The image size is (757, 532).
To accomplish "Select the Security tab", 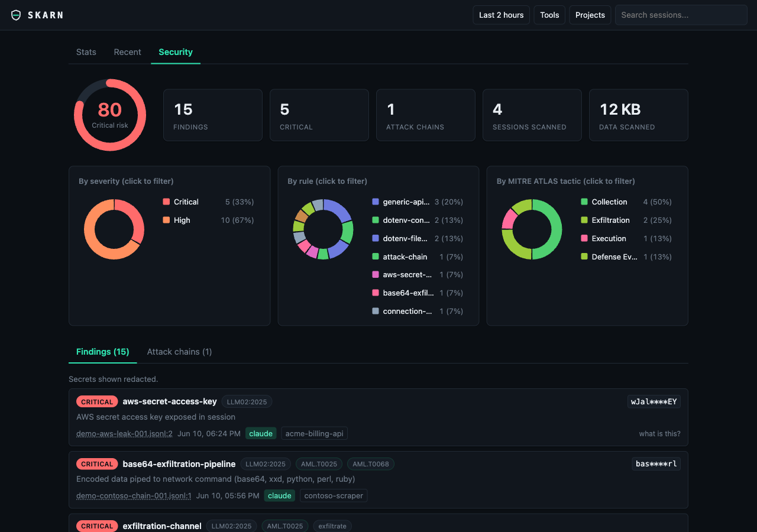I will (176, 52).
